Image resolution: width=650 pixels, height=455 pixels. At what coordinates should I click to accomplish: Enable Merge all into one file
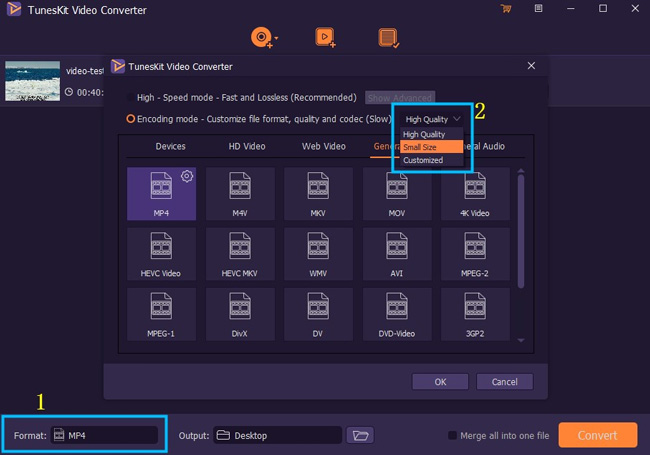pos(452,436)
